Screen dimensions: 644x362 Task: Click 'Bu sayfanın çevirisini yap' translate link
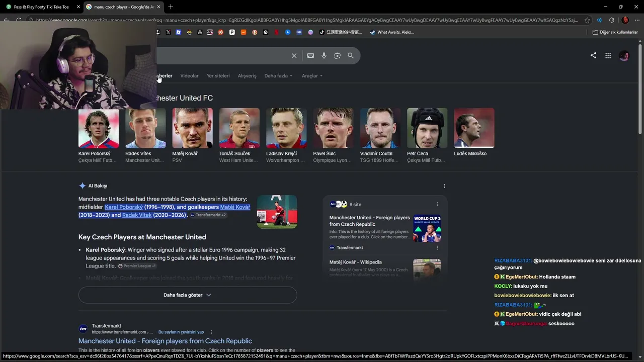(181, 332)
